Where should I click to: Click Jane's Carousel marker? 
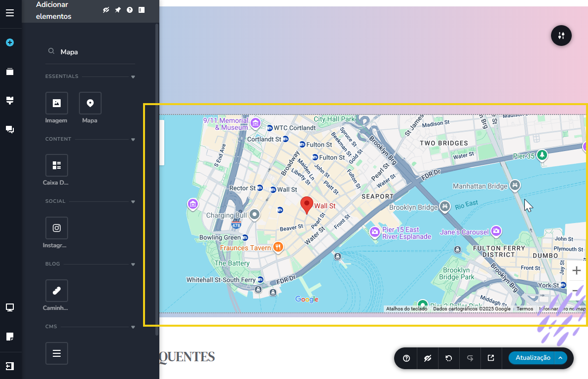pos(496,231)
